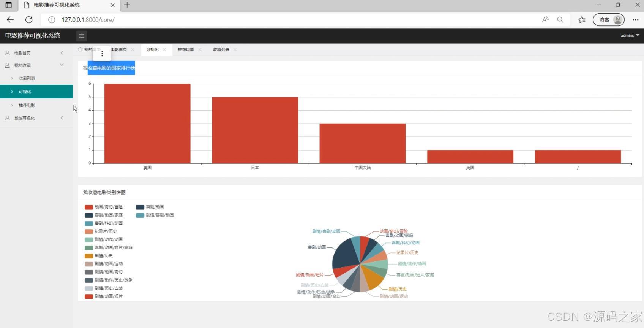Click the 英国 bar in the chart
644x328 pixels.
470,157
